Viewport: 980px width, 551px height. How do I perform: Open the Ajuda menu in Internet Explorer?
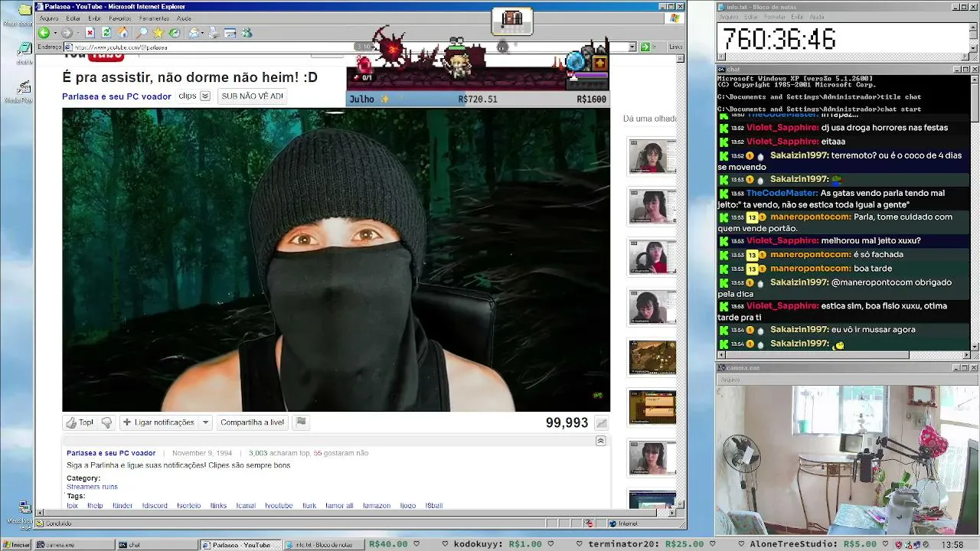tap(184, 18)
